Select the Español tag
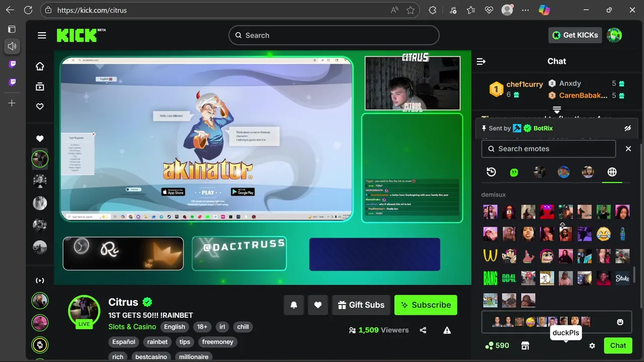 124,342
